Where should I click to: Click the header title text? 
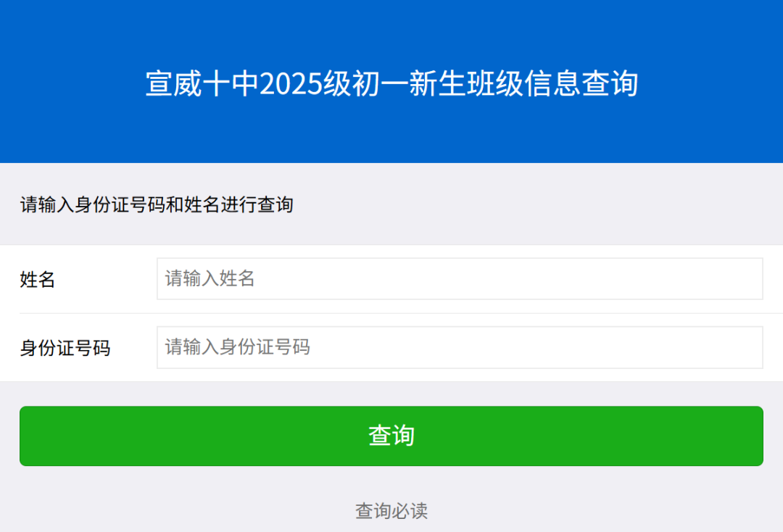tap(391, 83)
